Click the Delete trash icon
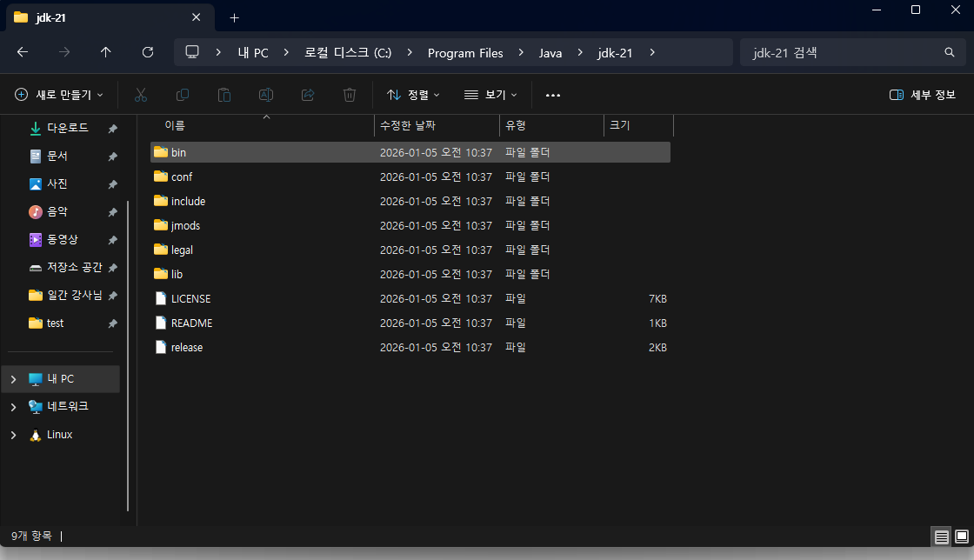974x560 pixels. click(x=350, y=95)
